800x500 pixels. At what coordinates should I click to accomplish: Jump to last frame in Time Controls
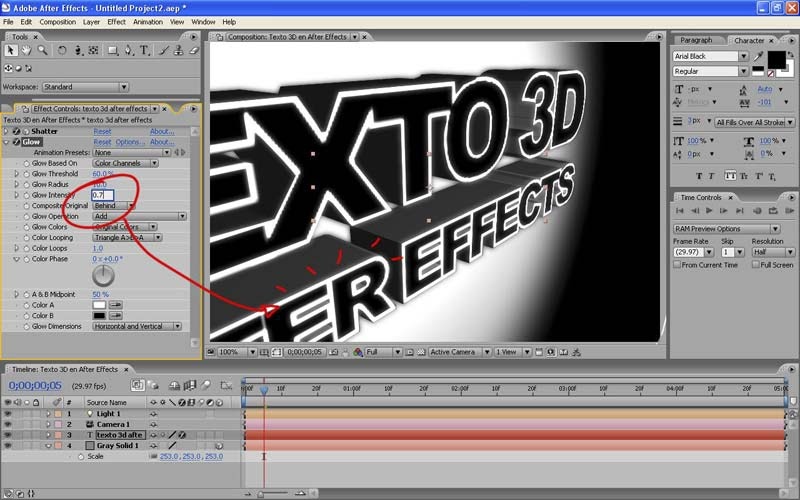[740, 210]
